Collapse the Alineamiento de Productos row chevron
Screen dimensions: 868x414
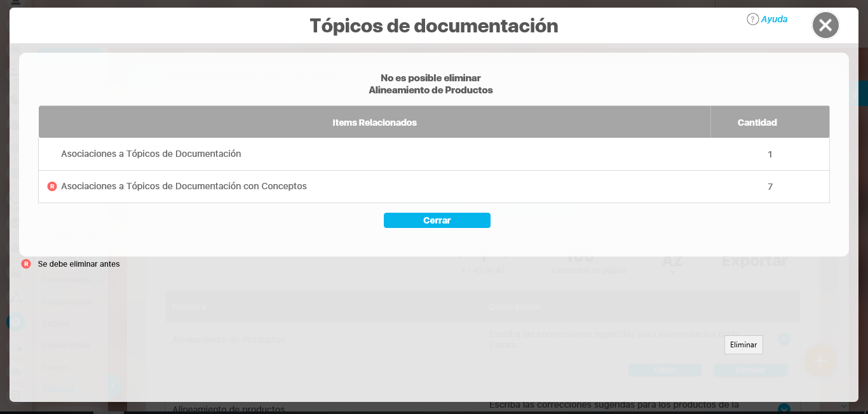[x=784, y=339]
